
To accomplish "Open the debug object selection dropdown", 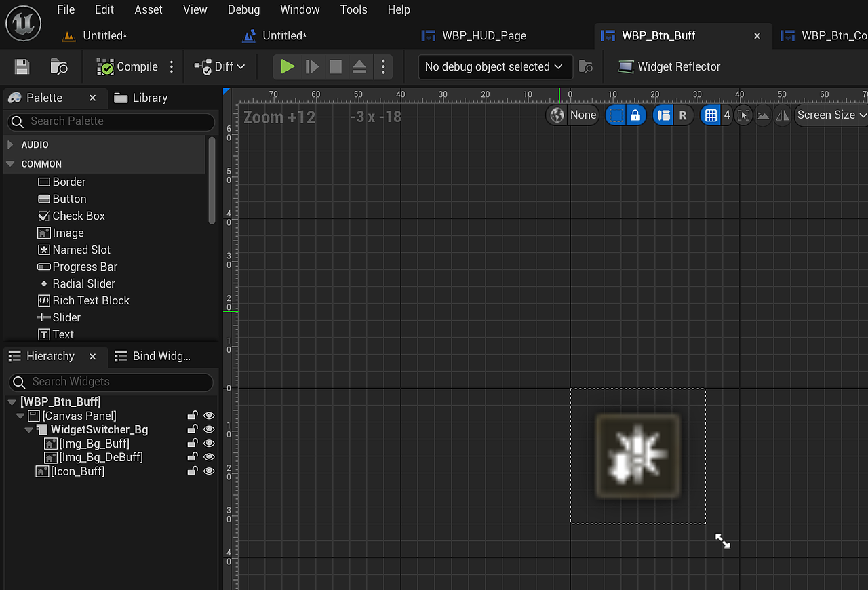I will point(495,66).
